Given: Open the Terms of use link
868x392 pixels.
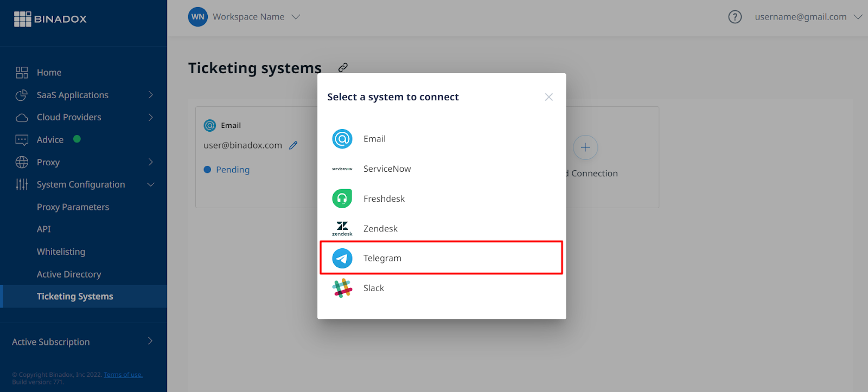Looking at the screenshot, I should click(x=123, y=375).
